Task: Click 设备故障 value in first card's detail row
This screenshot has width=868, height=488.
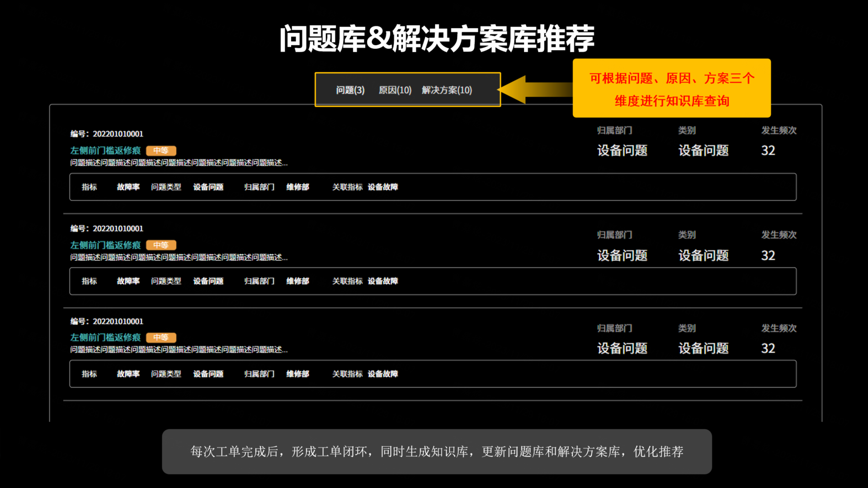Action: click(x=382, y=187)
